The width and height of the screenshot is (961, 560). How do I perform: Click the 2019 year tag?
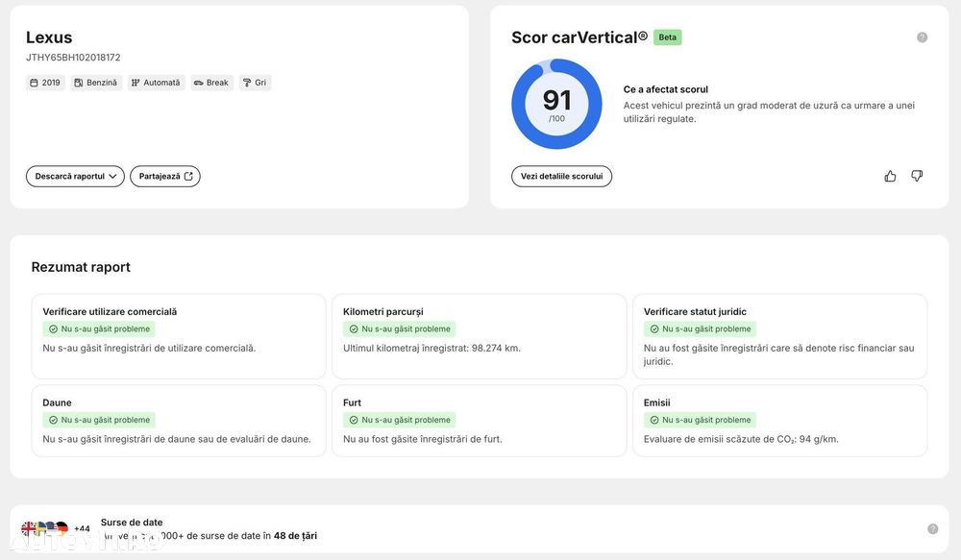click(45, 83)
